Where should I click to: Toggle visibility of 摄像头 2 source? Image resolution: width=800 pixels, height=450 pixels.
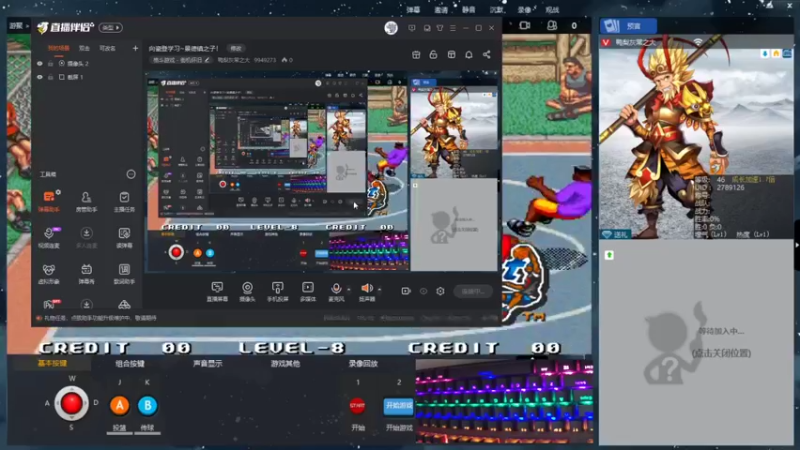click(x=40, y=63)
